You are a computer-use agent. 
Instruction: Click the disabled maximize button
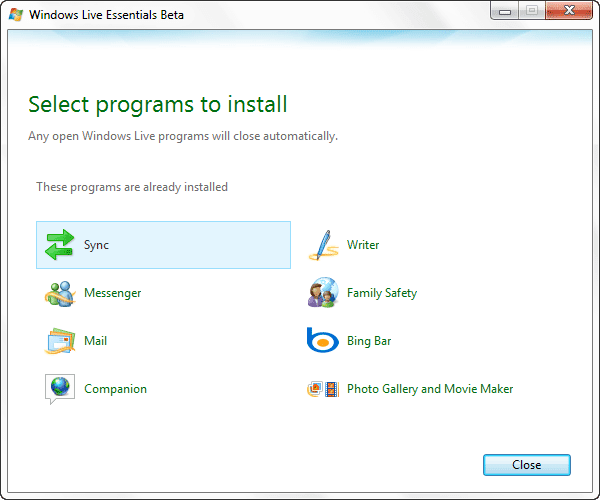click(532, 11)
